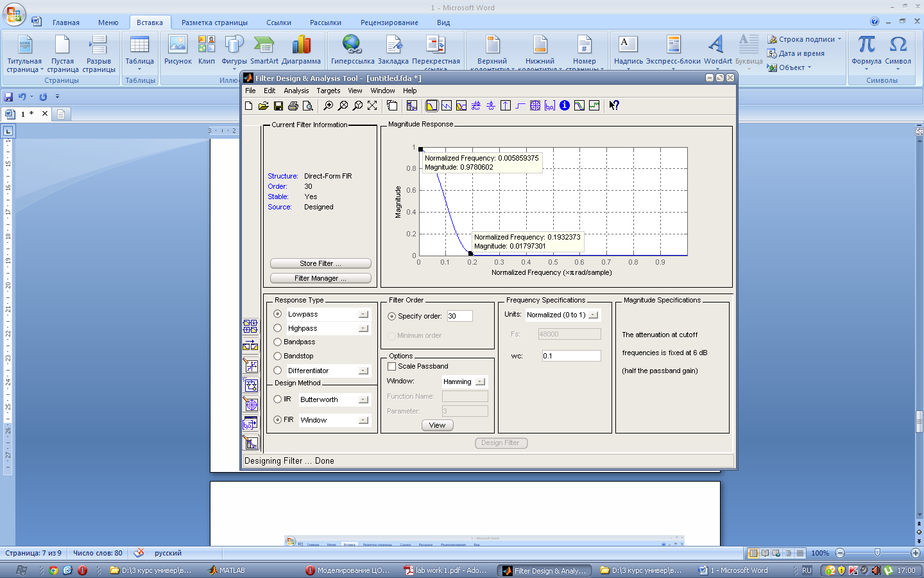Click the Print icon in the FDATool toolbar
Screen dimensions: 924x578
[x=293, y=105]
